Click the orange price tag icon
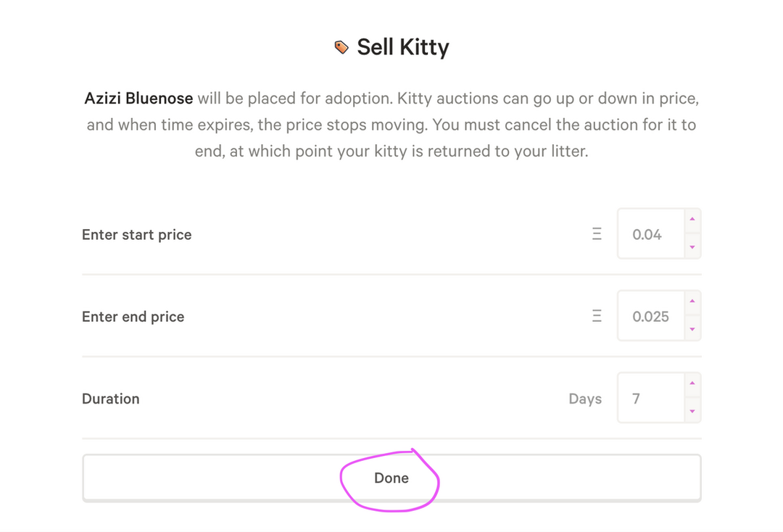The image size is (783, 532). (x=341, y=47)
